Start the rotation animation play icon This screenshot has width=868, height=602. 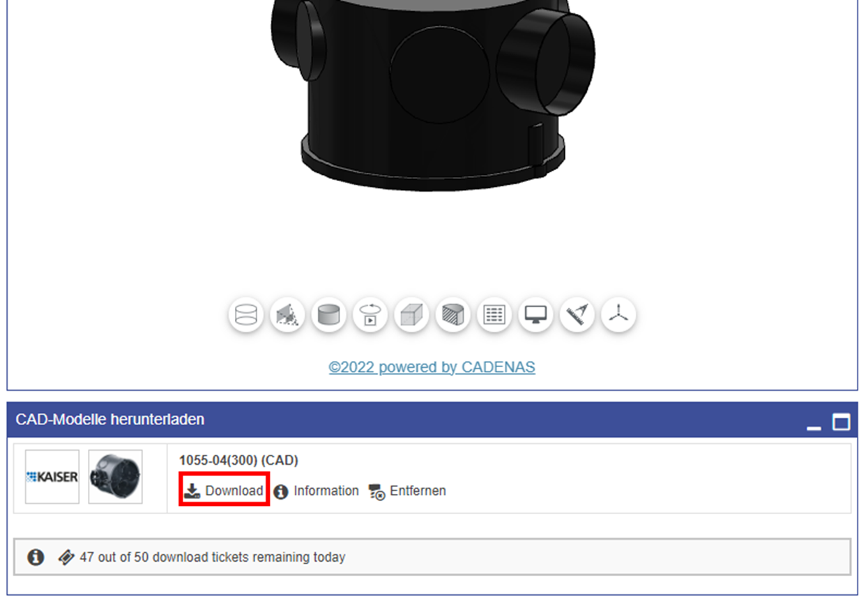370,315
